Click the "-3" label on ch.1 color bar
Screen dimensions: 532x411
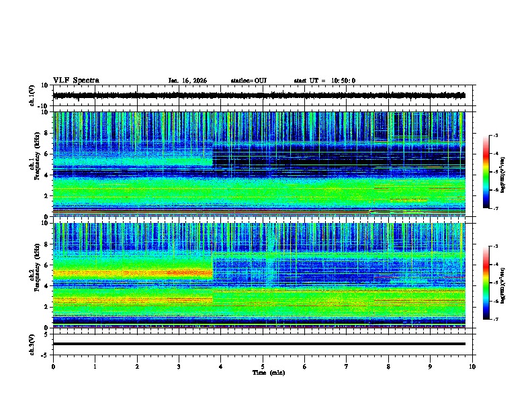tap(496, 135)
